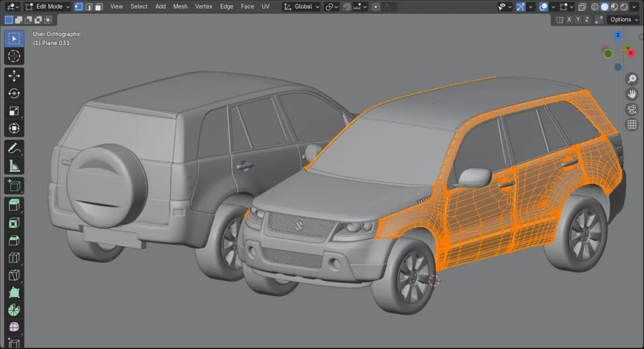Select the Smooth tool

tap(14, 328)
